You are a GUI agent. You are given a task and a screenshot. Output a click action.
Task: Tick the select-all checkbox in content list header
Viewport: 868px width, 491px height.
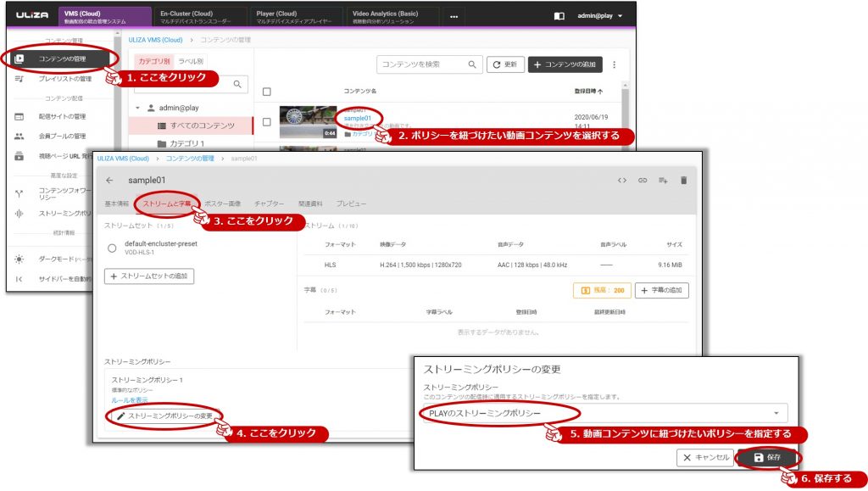click(x=267, y=92)
